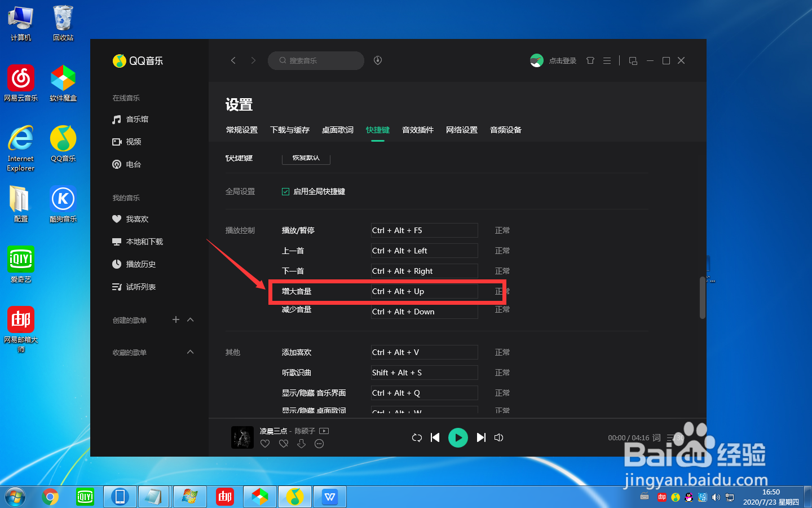812x508 pixels.
Task: Switch to 音频设备 tab
Action: [506, 130]
